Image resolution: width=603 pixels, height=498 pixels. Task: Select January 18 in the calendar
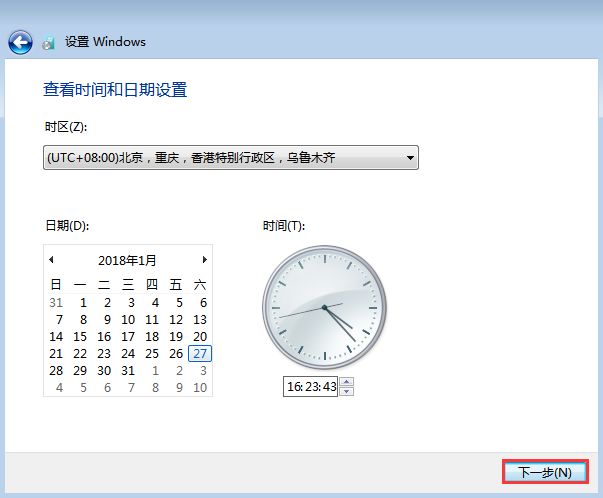[x=152, y=336]
